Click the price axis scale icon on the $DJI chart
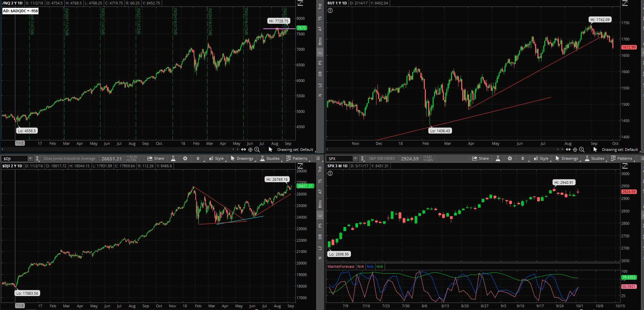Image resolution: width=644 pixels, height=310 pixels. pos(300,166)
